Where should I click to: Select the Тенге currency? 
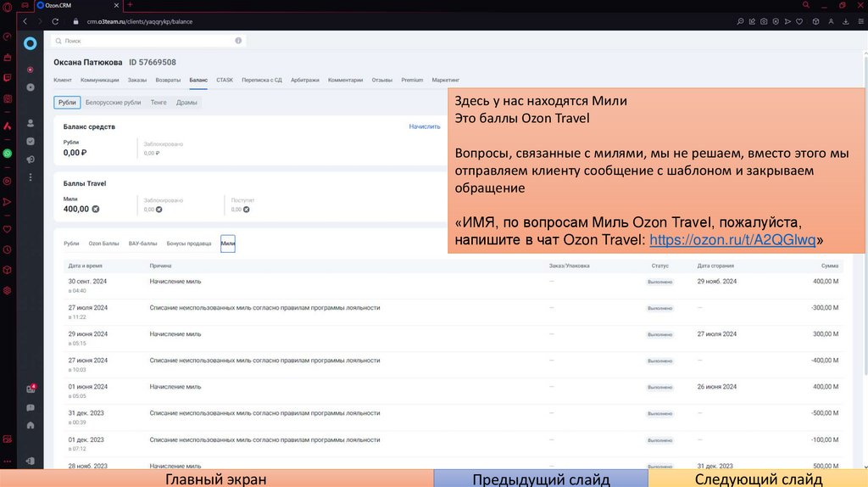click(159, 103)
